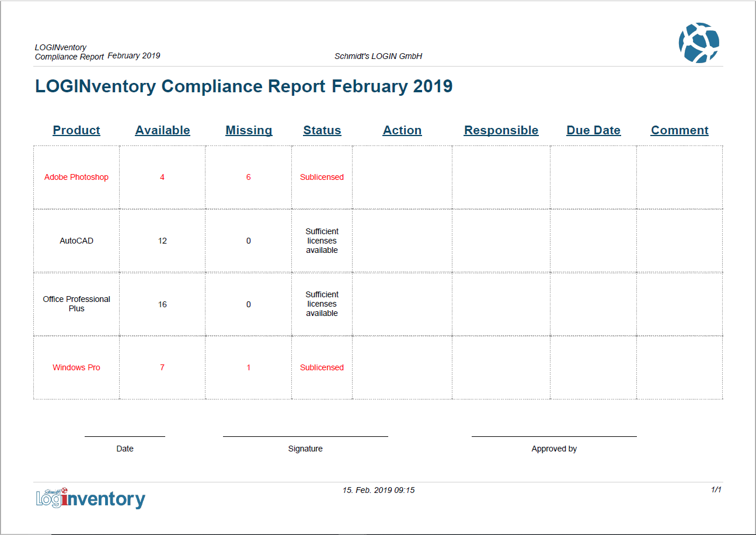The height and width of the screenshot is (535, 756).
Task: Click the page number 1/1
Action: pyautogui.click(x=716, y=489)
